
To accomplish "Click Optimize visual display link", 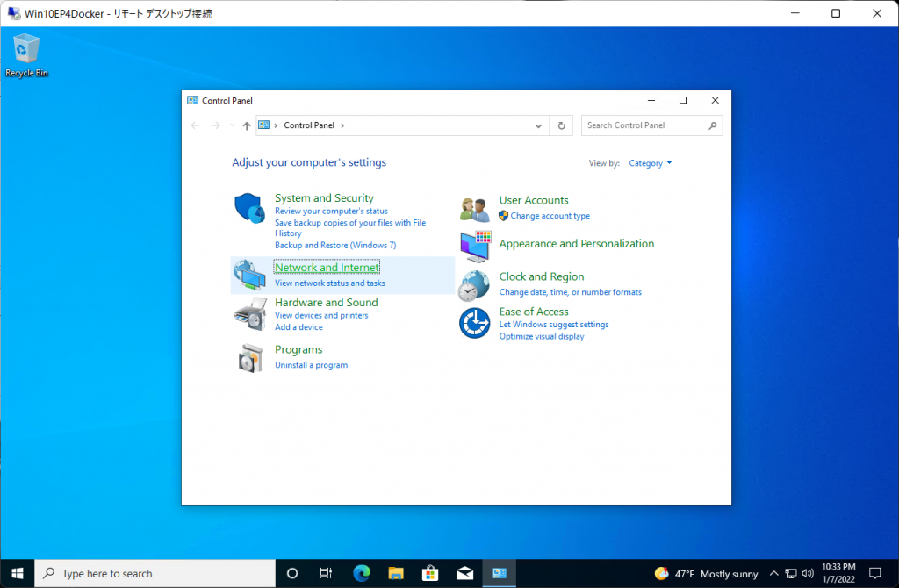I will coord(541,336).
